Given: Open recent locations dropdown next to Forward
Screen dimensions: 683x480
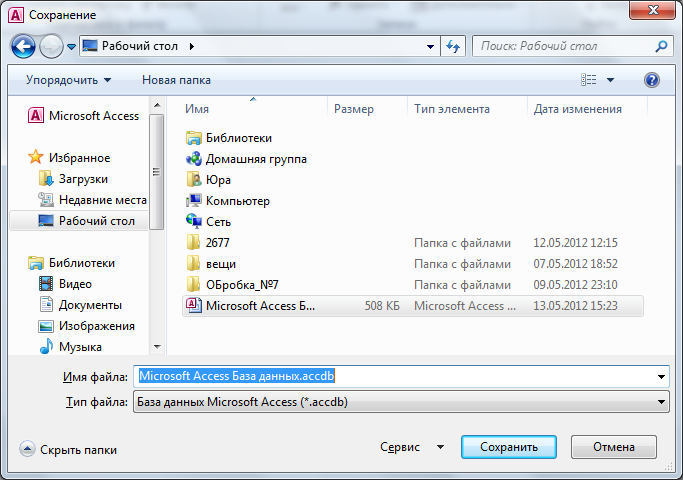Looking at the screenshot, I should tap(71, 46).
